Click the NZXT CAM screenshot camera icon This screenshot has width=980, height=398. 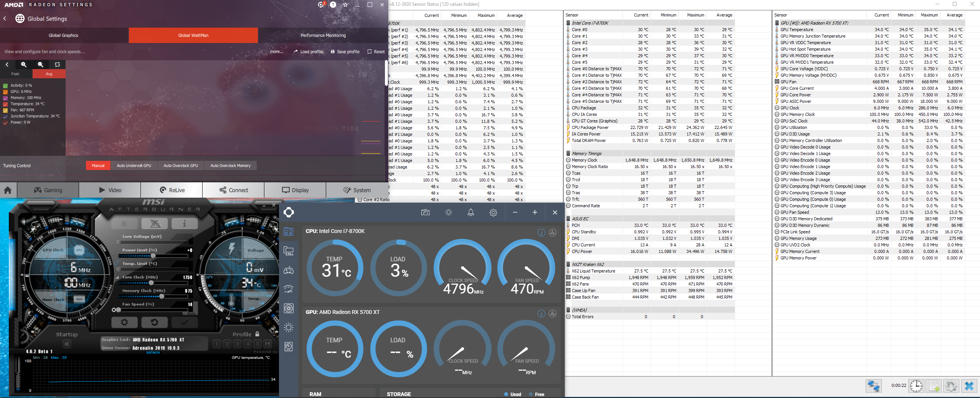point(425,212)
